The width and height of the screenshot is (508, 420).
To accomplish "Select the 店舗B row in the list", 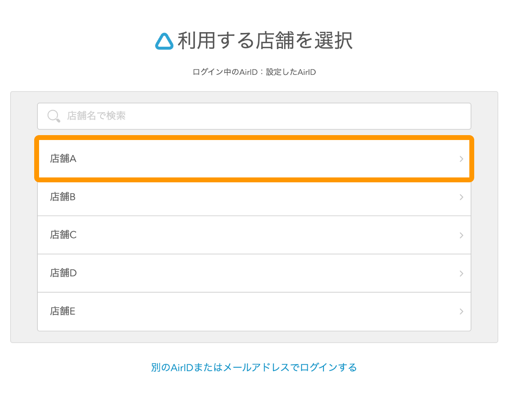I will click(x=254, y=197).
